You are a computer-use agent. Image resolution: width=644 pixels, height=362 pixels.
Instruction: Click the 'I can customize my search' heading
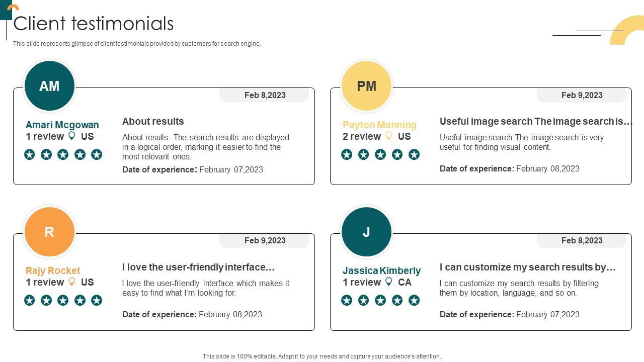pos(528,267)
